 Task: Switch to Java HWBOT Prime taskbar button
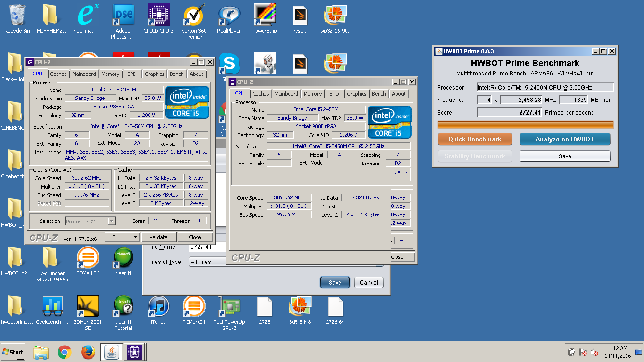pos(112,352)
